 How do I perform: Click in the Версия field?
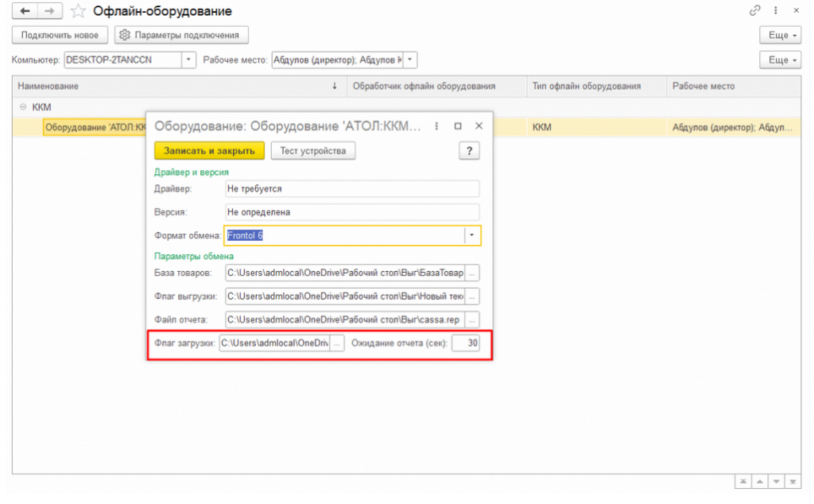(x=352, y=212)
